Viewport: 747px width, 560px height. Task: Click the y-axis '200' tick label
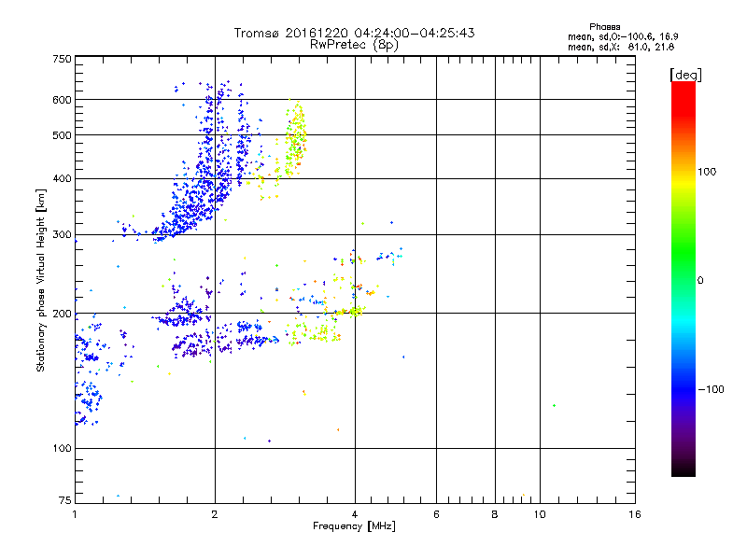[x=62, y=314]
